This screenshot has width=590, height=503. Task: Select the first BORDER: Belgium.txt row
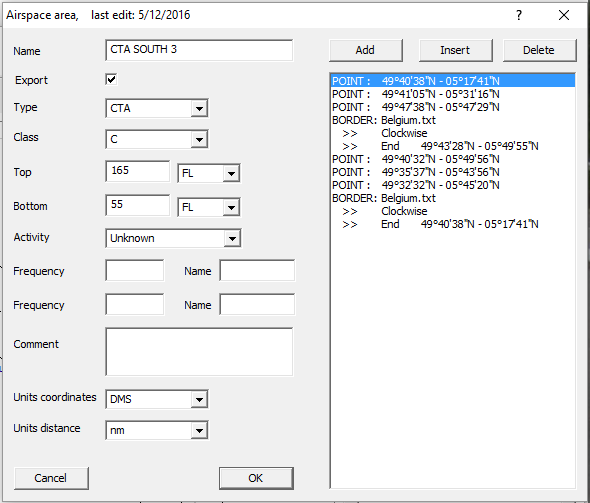click(453, 120)
